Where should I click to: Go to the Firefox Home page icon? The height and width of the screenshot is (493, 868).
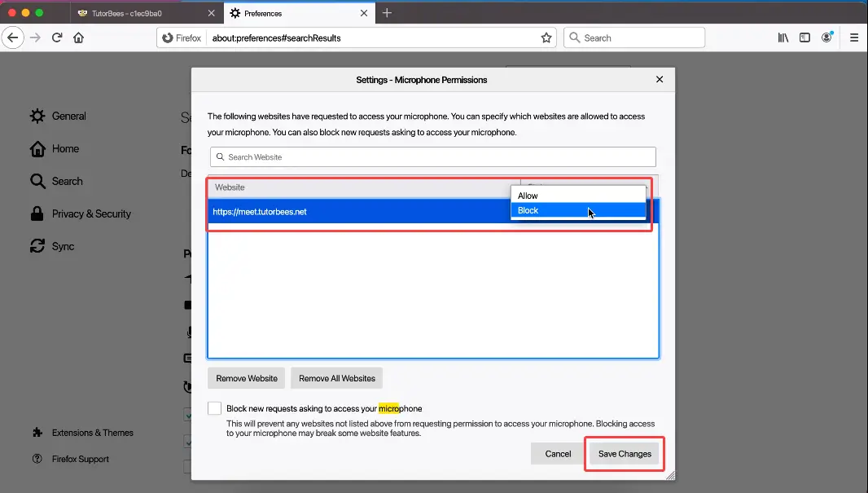pyautogui.click(x=79, y=37)
